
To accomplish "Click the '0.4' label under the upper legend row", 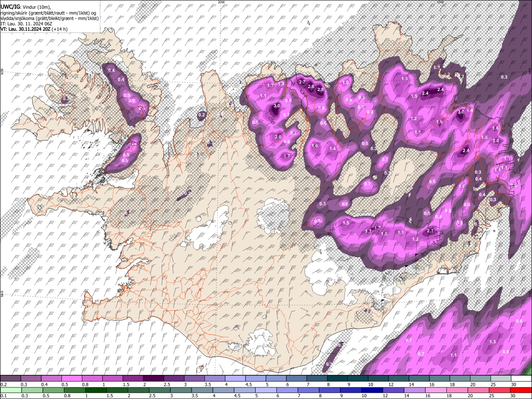I will (44, 384).
